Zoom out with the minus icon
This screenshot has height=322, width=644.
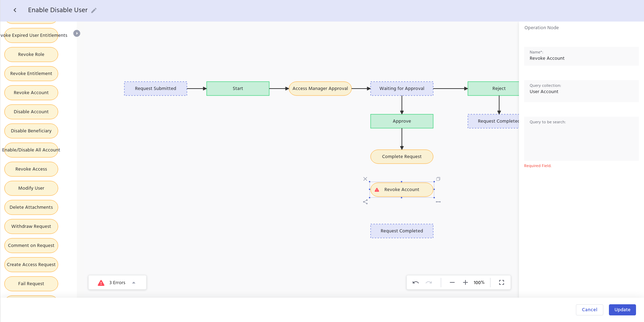452,282
